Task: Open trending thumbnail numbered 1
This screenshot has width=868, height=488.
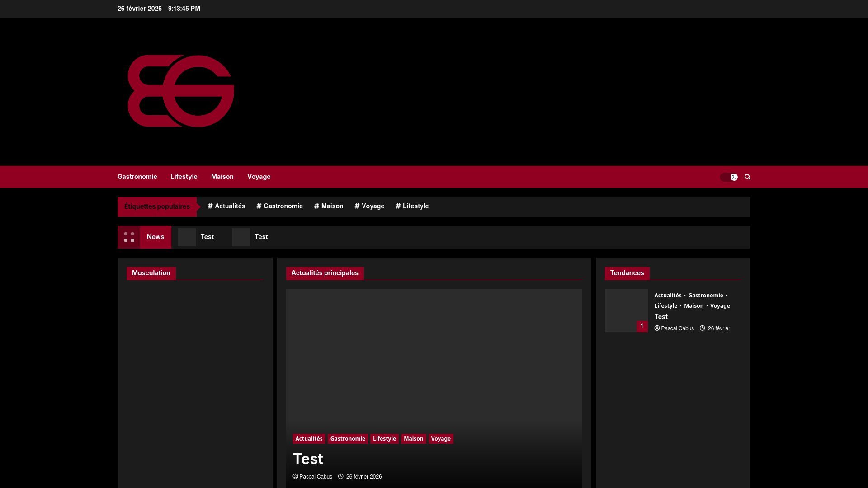Action: 626,311
